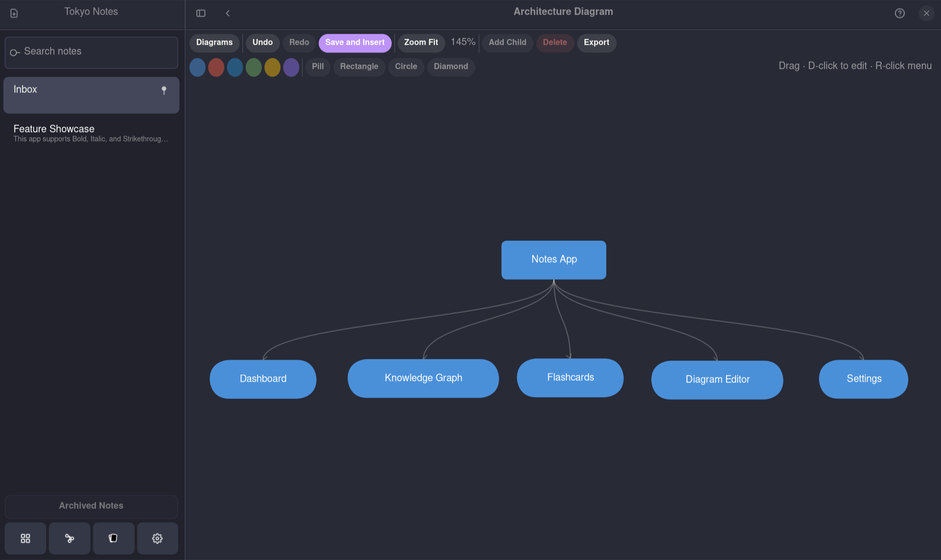Set node shape to Rectangle
Viewport: 941px width, 560px height.
click(x=359, y=67)
